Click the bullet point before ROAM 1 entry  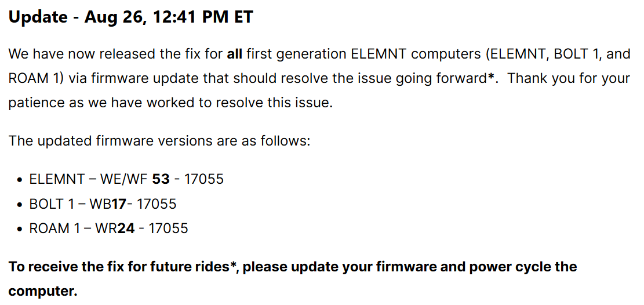[x=19, y=229]
